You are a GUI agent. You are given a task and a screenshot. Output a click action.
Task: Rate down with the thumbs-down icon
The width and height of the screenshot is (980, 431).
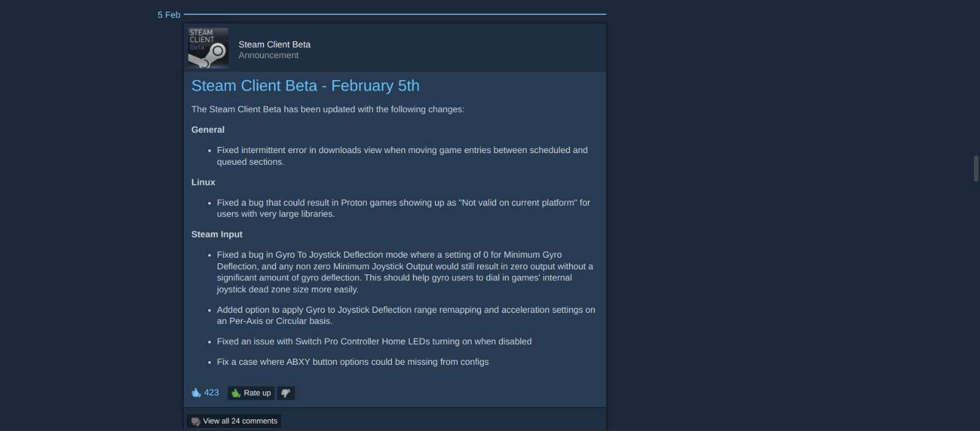[x=285, y=393]
